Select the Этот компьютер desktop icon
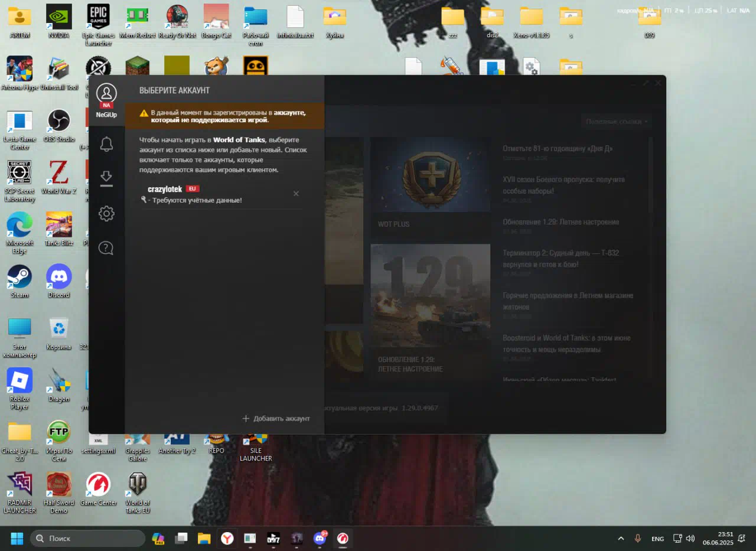 pos(19,338)
